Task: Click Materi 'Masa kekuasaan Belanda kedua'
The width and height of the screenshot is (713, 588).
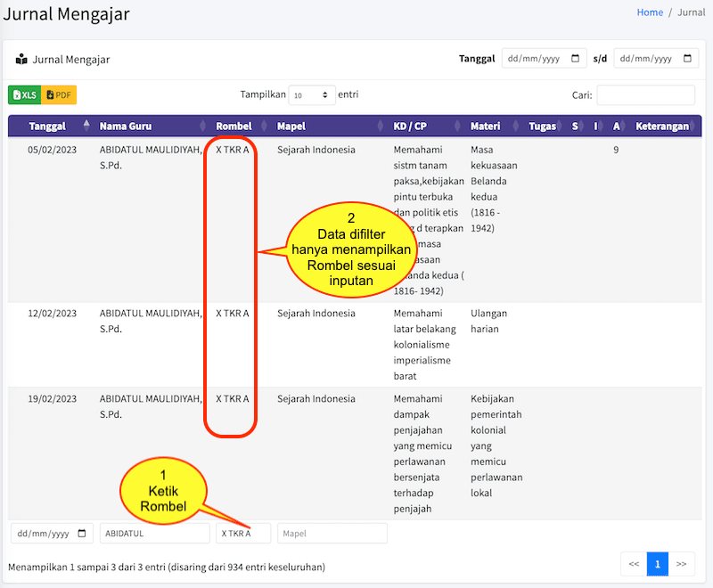Action: pyautogui.click(x=494, y=189)
